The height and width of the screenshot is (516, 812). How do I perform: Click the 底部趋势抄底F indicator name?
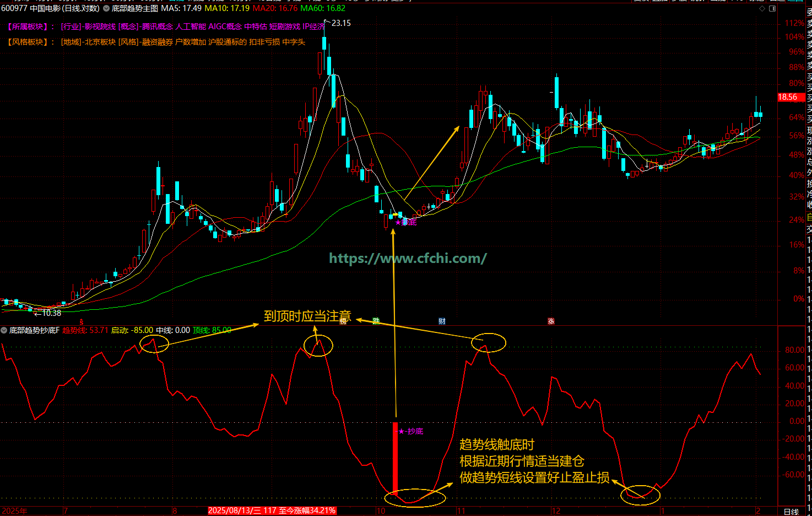[x=34, y=330]
